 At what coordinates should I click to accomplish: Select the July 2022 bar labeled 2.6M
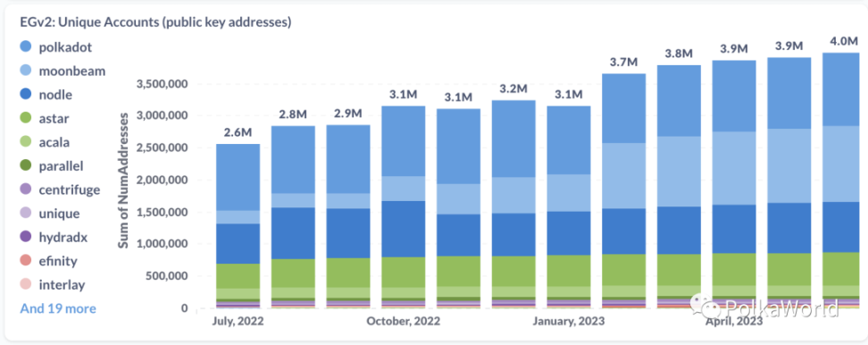238,226
